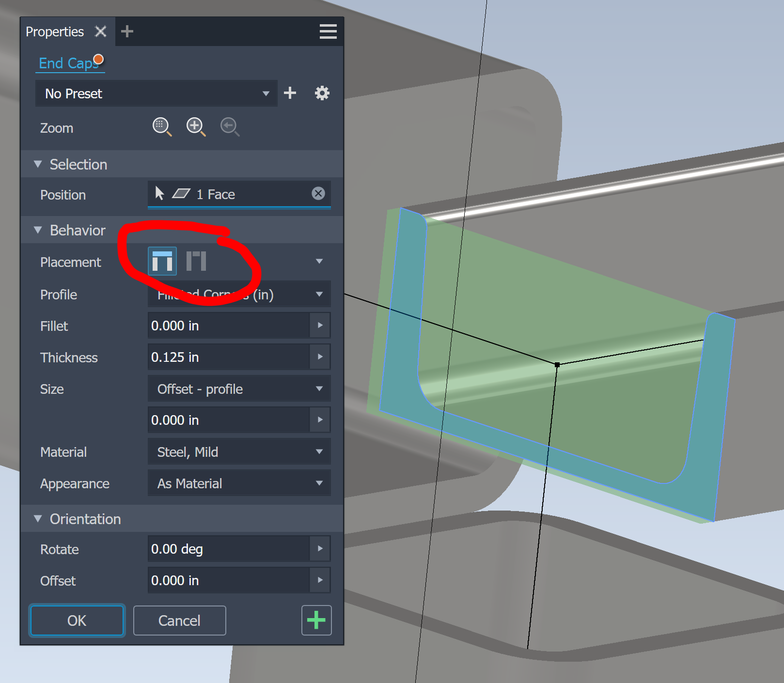Open the panel hamburger menu
This screenshot has width=784, height=683.
click(328, 31)
